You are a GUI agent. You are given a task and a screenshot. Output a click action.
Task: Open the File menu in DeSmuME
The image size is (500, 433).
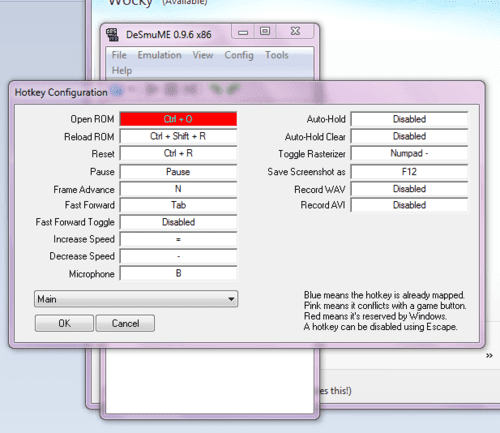(119, 55)
